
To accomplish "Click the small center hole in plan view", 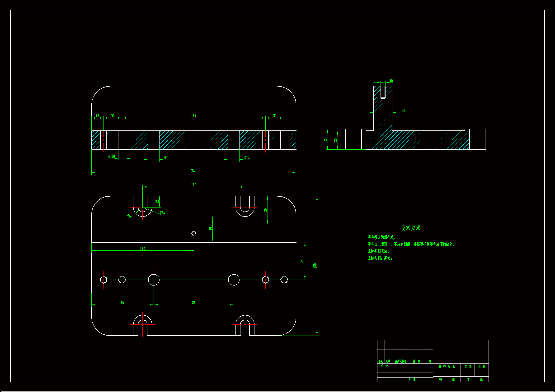I will pos(194,233).
